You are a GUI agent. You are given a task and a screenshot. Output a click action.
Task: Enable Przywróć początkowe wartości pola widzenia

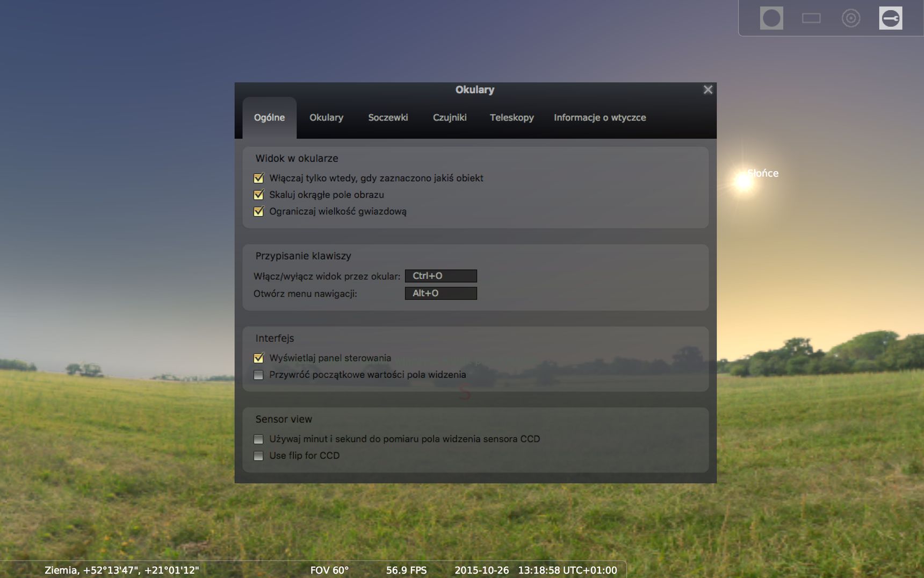tap(258, 375)
